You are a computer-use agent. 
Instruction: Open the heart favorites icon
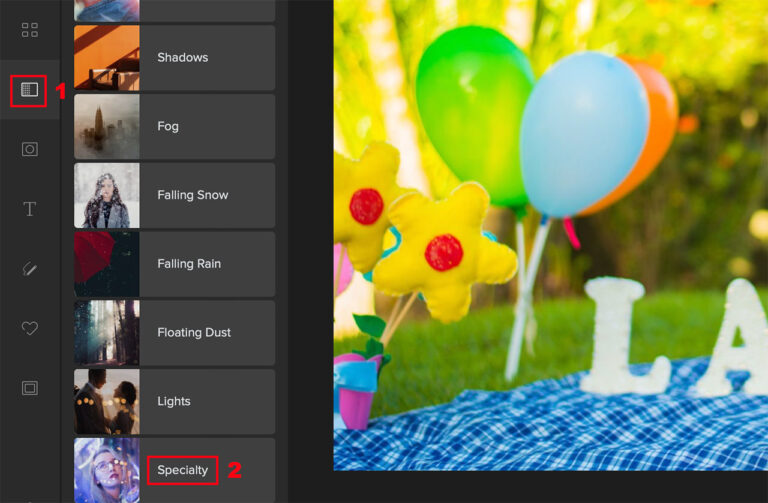tap(30, 328)
